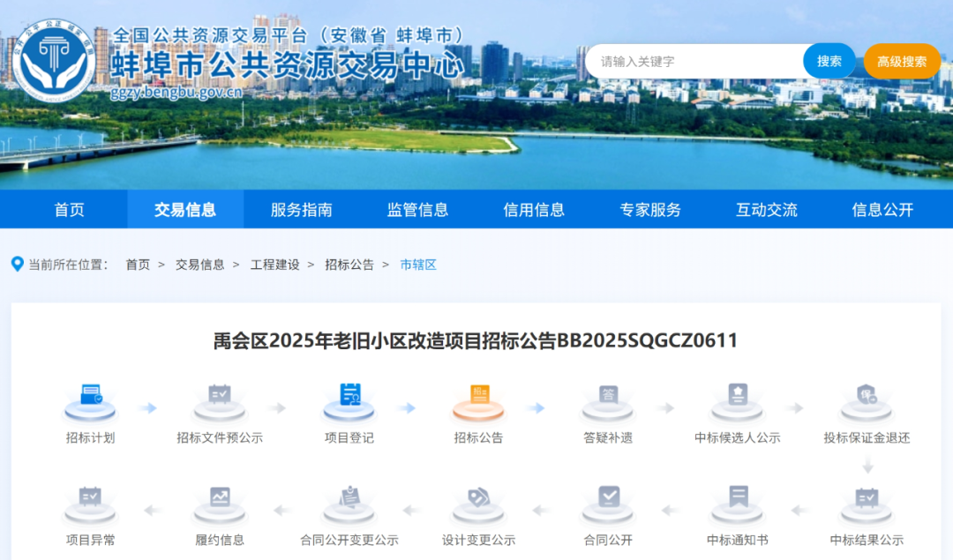Go to 专家服务 in navigation bar
953x560 pixels.
coord(650,210)
